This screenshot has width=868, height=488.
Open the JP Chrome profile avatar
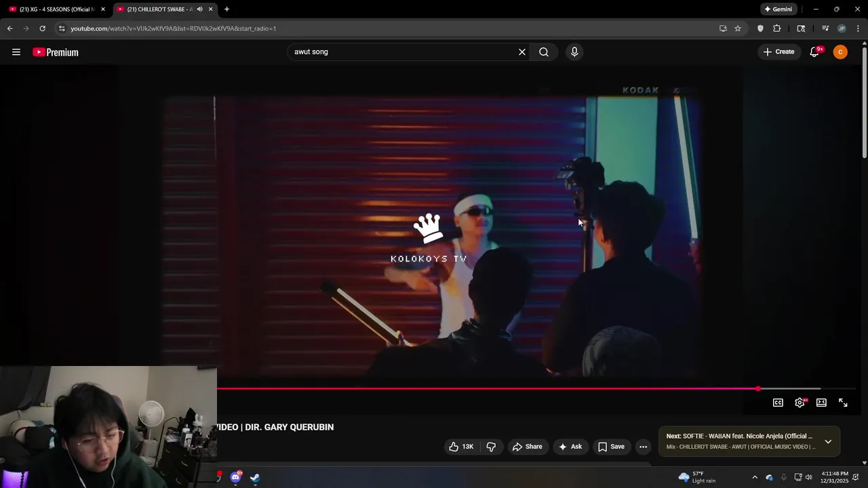click(842, 28)
